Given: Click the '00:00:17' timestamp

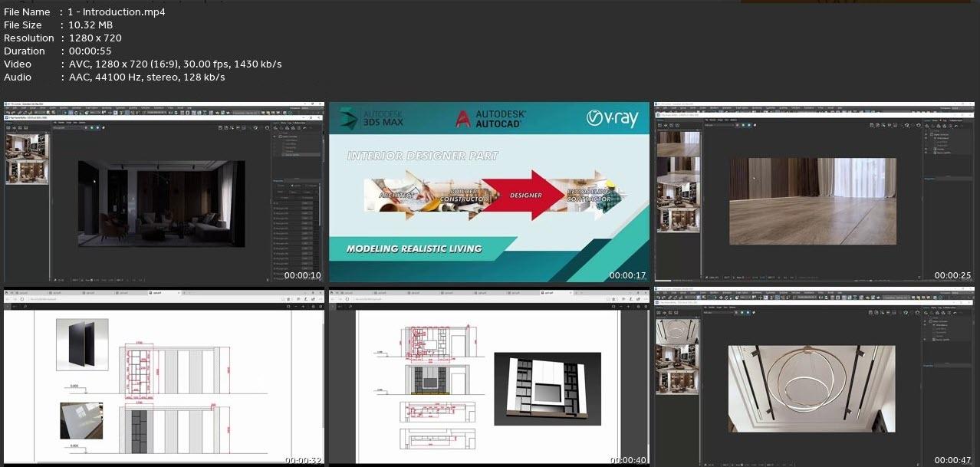Looking at the screenshot, I should pos(629,275).
